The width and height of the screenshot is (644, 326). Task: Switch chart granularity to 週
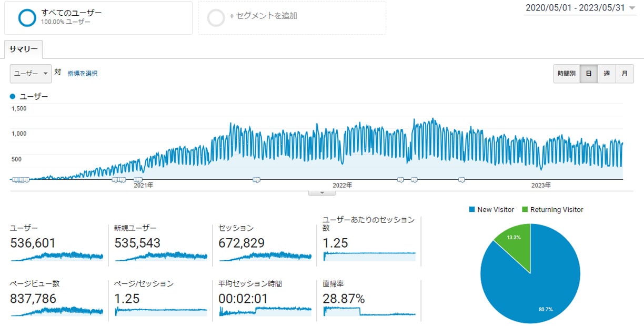coord(607,74)
